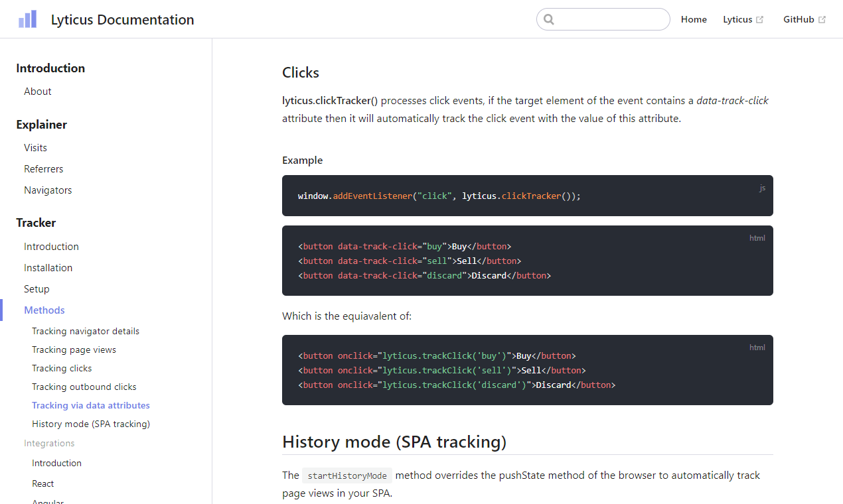The height and width of the screenshot is (504, 843).
Task: Open the Installation page in sidebar
Action: point(48,268)
